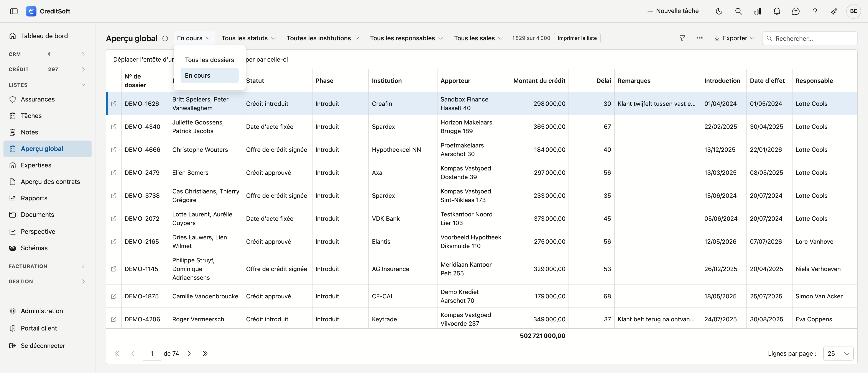The image size is (868, 373).
Task: Expand the CRM sidebar section
Action: [x=47, y=54]
